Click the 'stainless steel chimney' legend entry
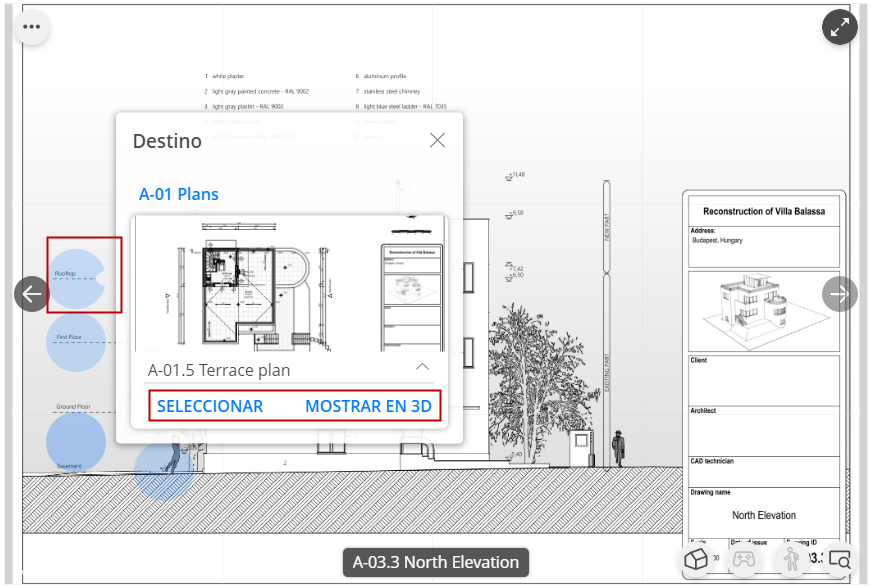This screenshot has width=871, height=588. (388, 91)
